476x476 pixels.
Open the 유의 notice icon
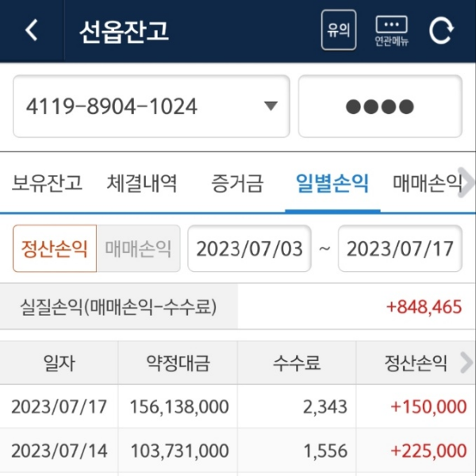[339, 31]
